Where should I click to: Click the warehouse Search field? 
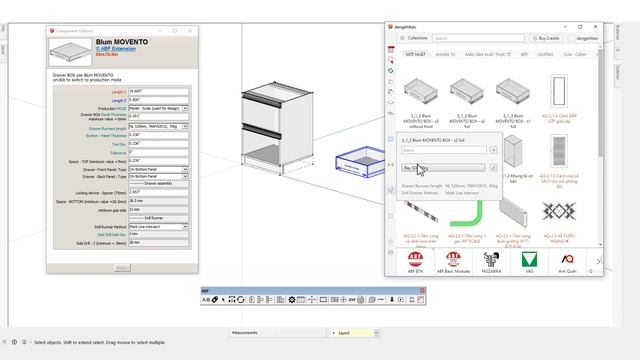pyautogui.click(x=478, y=38)
